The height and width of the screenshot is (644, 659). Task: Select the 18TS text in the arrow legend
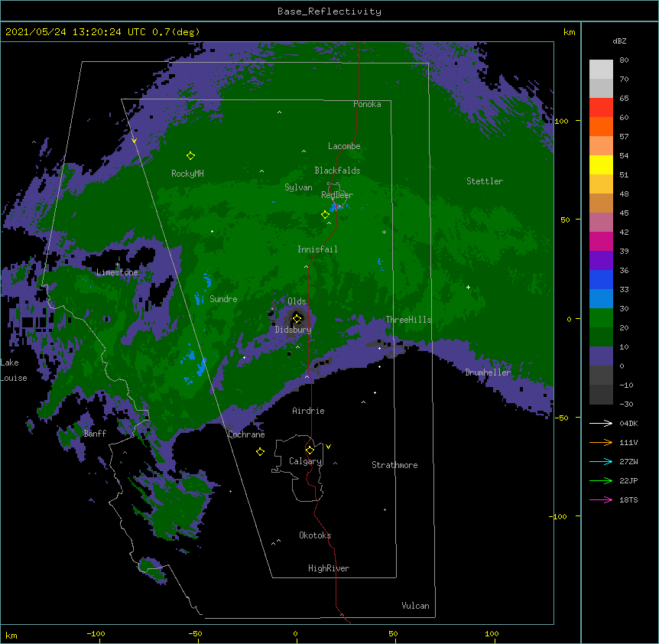(628, 499)
